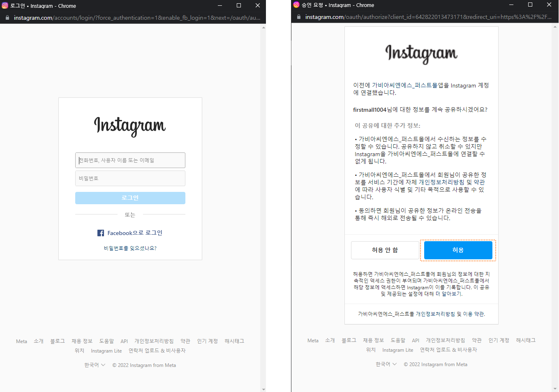The width and height of the screenshot is (559, 392).
Task: Expand the 한국어 language dropdown in authorization window
Action: (x=386, y=364)
